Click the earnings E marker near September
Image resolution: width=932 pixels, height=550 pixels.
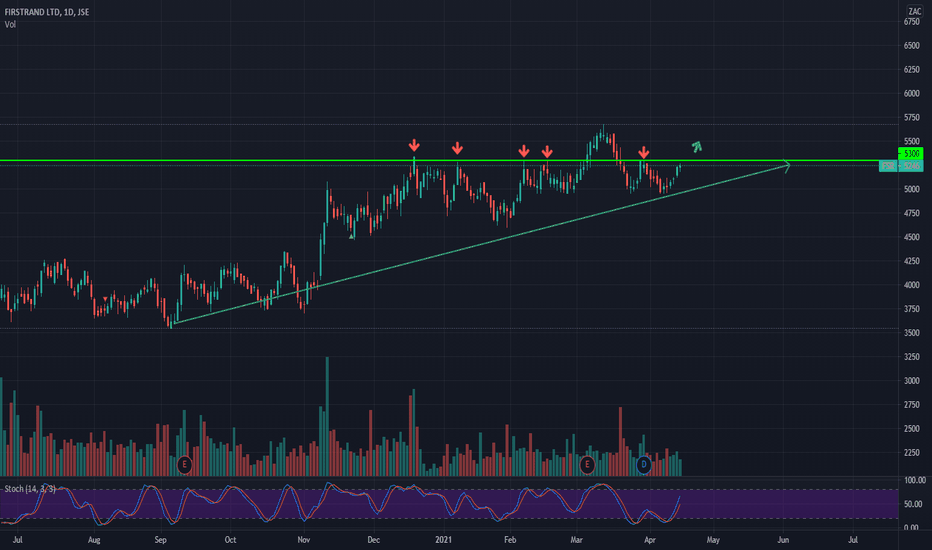(x=184, y=464)
